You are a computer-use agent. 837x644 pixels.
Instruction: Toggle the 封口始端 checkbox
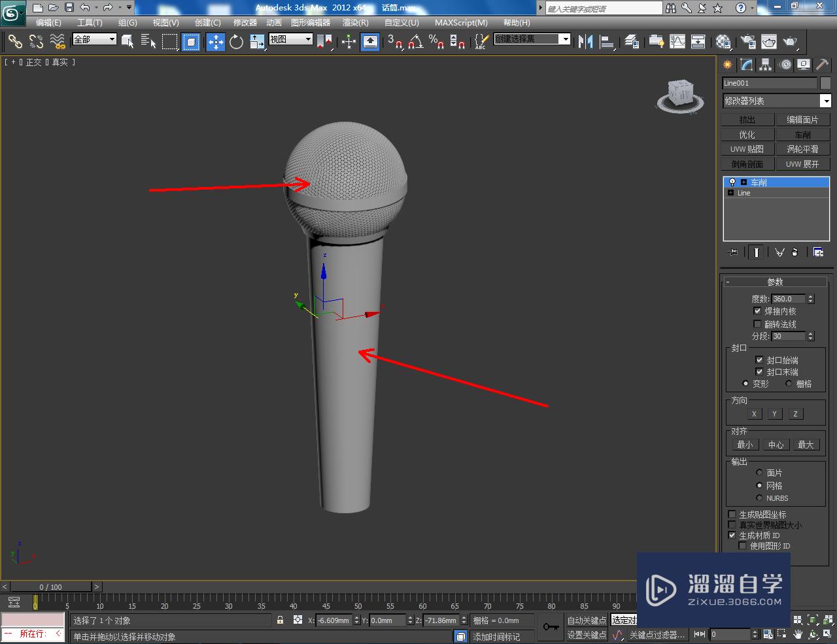tap(759, 360)
